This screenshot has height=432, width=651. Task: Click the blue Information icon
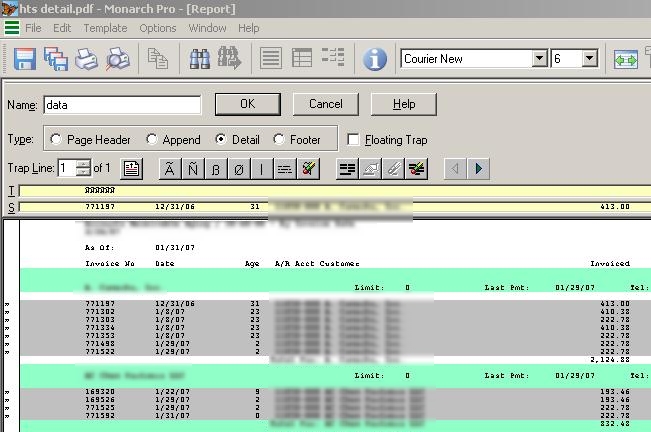click(375, 60)
